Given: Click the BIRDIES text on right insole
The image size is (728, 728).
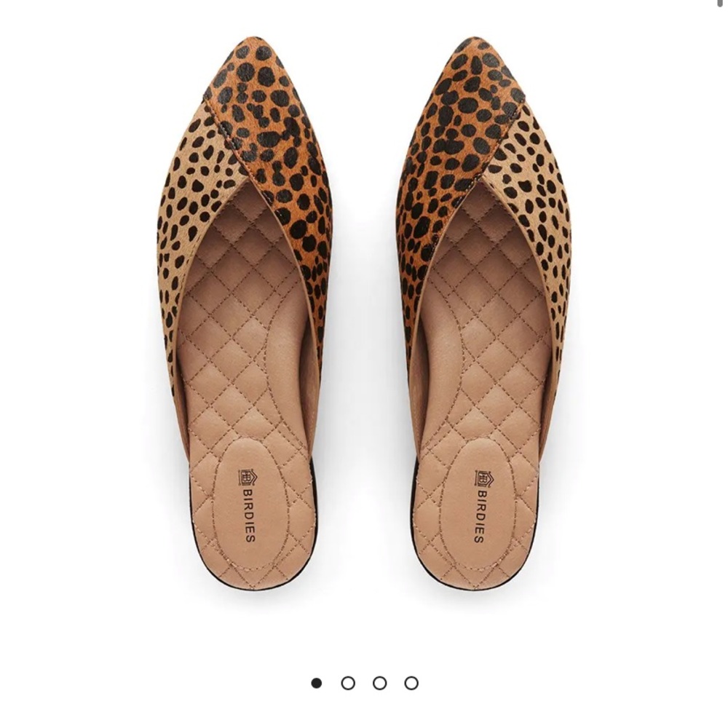Looking at the screenshot, I should (479, 515).
